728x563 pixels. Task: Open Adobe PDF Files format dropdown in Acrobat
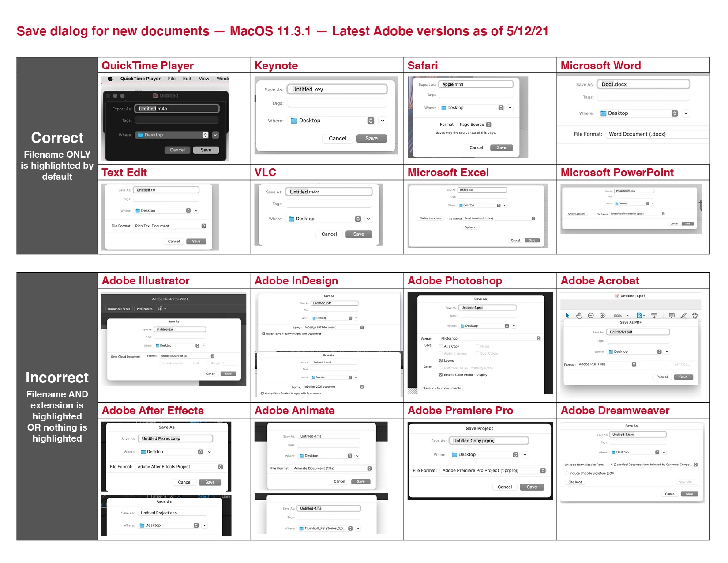(607, 364)
